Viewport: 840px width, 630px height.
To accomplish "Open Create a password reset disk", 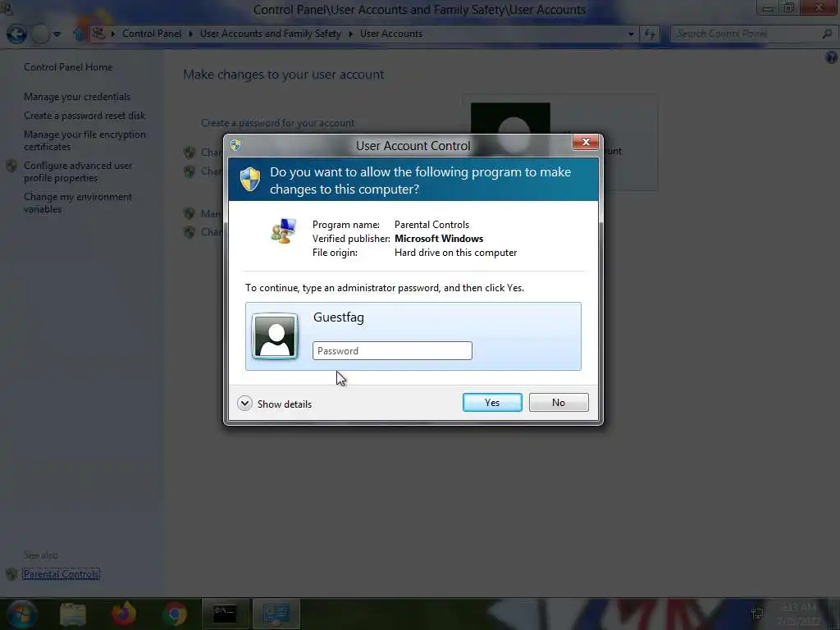I will [x=84, y=115].
